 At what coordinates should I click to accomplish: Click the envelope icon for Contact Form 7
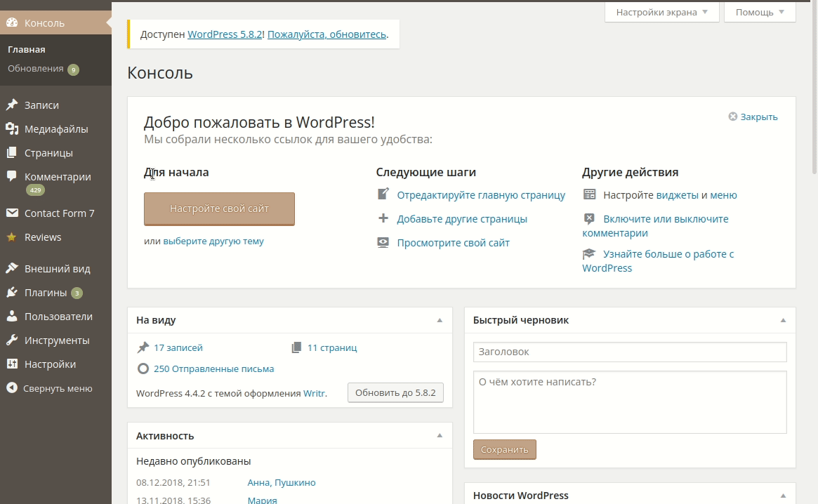tap(12, 213)
